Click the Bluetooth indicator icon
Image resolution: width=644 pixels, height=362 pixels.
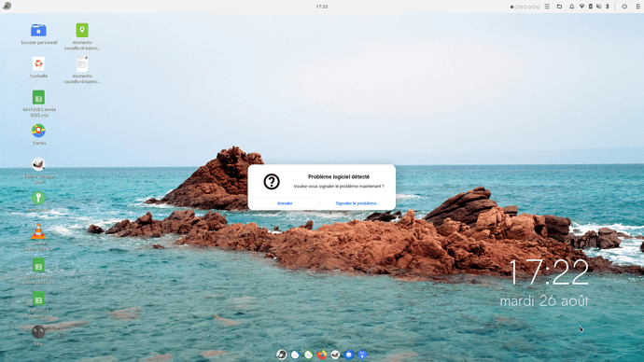click(608, 7)
